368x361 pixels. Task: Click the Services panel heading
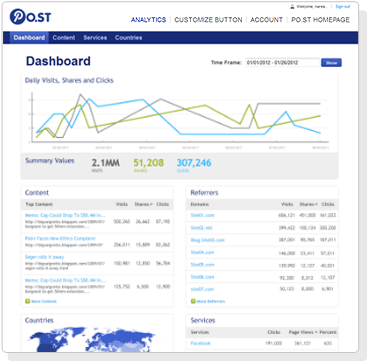(203, 321)
